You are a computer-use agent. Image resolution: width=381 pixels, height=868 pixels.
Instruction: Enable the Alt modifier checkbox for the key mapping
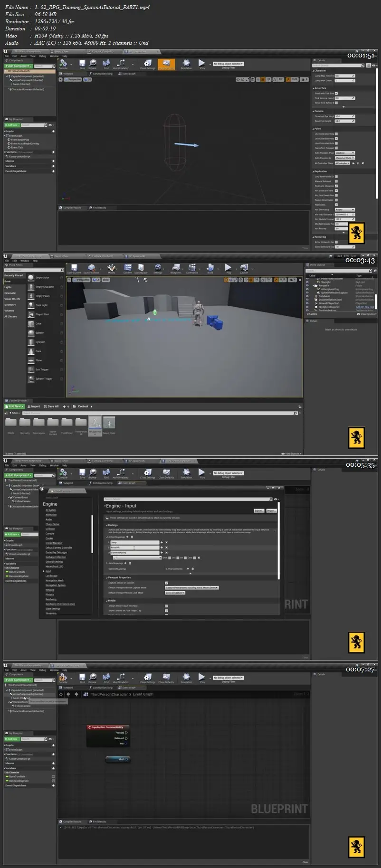184,558
